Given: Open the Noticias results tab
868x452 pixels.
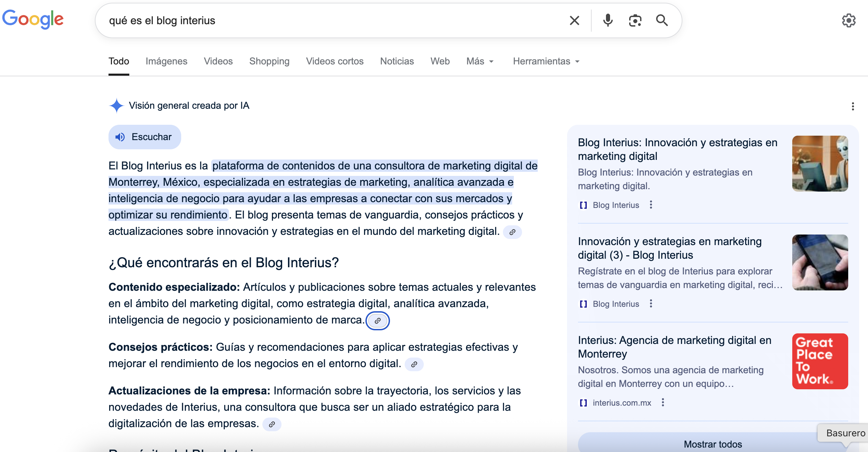Looking at the screenshot, I should click(x=397, y=61).
